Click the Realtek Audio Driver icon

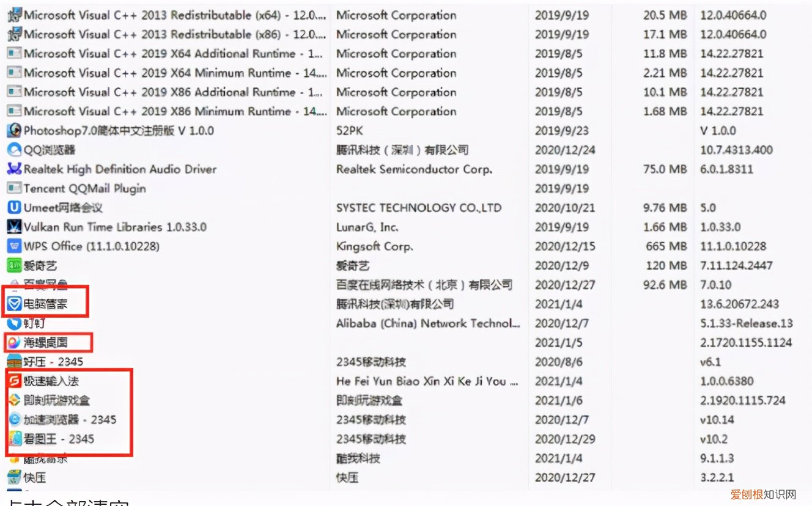coord(13,169)
